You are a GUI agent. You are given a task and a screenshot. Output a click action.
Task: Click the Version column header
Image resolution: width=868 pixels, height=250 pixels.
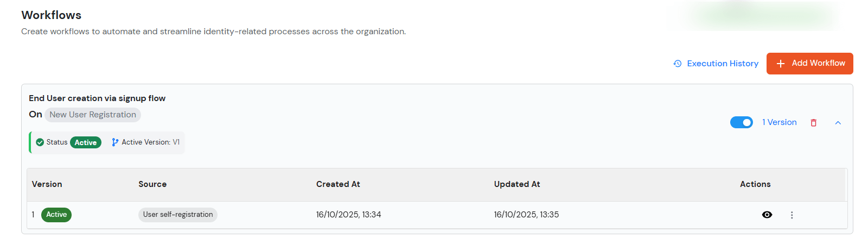[x=47, y=184]
